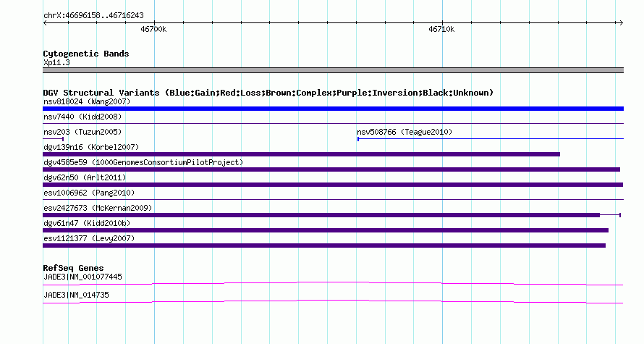The height and width of the screenshot is (344, 644).
Task: Click the gray Xp11.3 cytogenetic band bar
Action: (333, 70)
